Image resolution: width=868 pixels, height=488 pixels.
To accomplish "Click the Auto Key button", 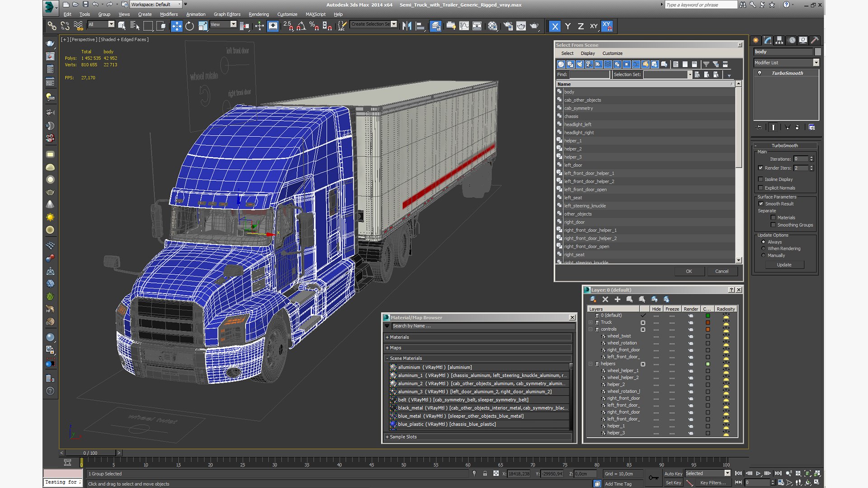I will [x=673, y=474].
